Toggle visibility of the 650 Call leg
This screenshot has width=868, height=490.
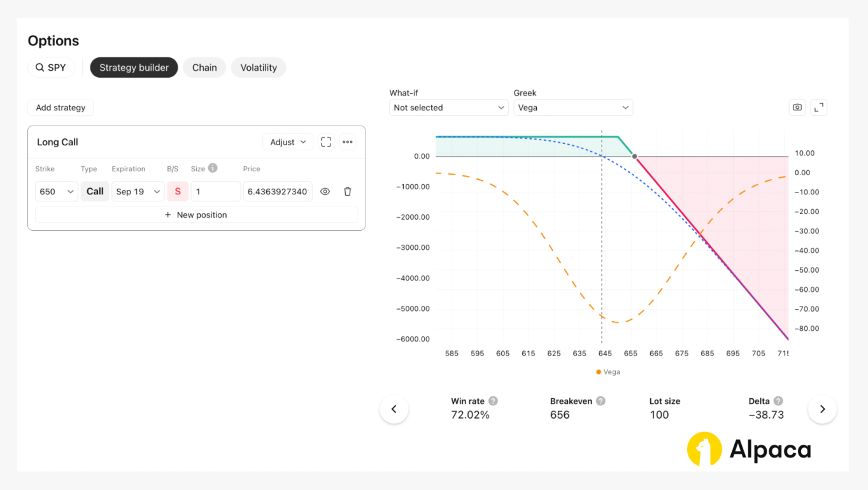click(325, 191)
